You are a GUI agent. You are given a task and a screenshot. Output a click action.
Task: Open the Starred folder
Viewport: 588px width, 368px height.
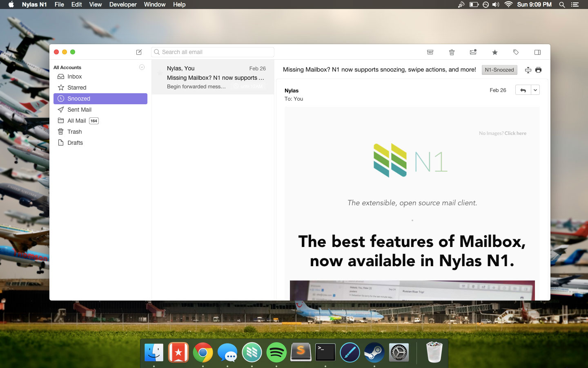(100, 88)
